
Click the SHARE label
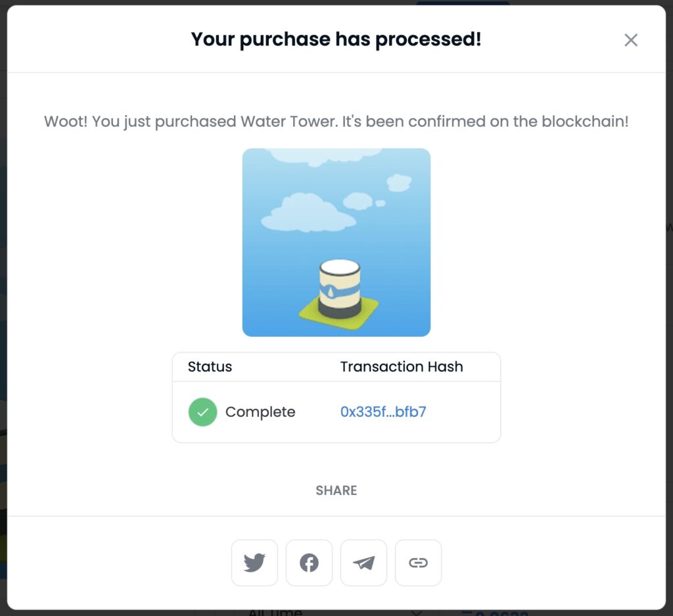click(x=336, y=490)
